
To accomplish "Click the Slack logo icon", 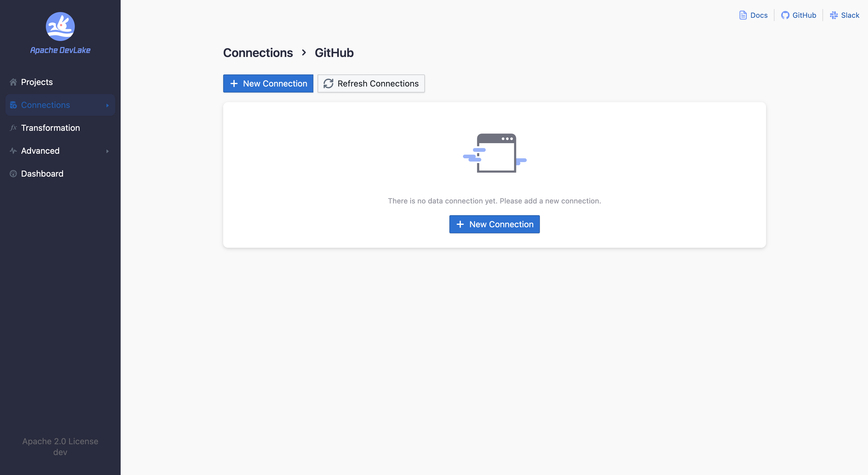I will point(833,15).
